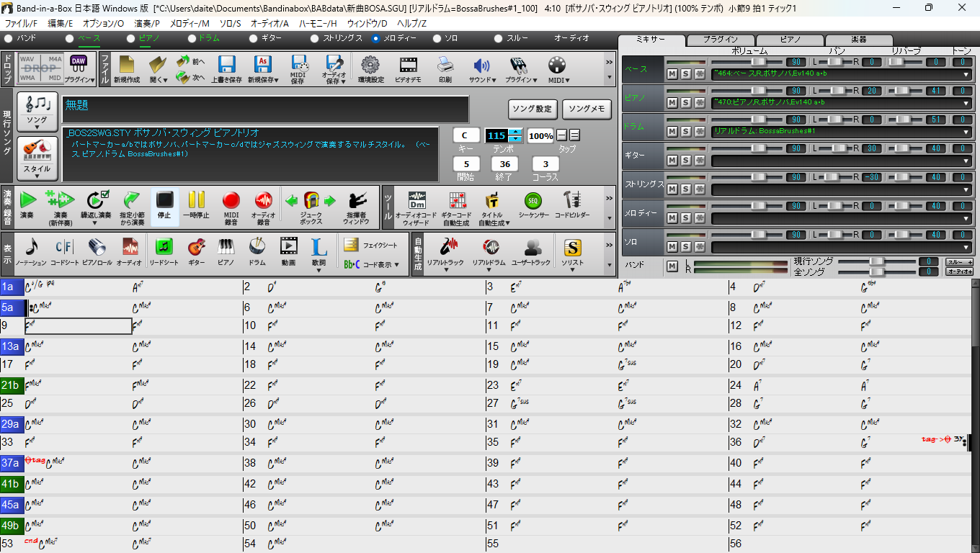
Task: Open the コードビルダー tool
Action: coord(572,204)
